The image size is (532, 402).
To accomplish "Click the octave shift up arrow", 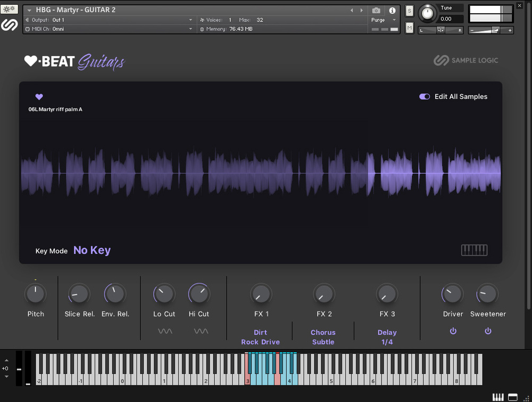I will [x=6, y=360].
